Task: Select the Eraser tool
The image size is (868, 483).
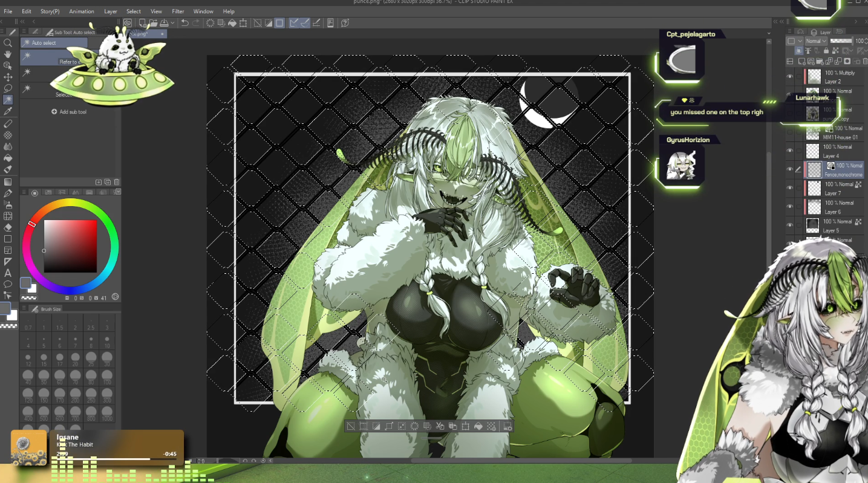Action: pyautogui.click(x=8, y=227)
